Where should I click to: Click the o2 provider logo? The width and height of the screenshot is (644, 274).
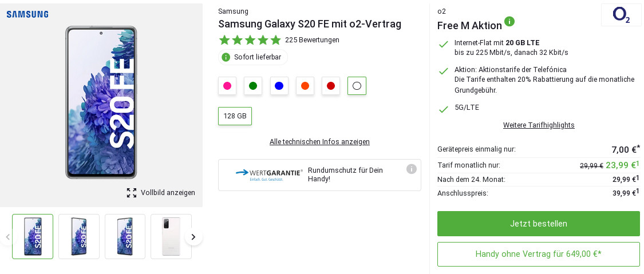coord(621,15)
